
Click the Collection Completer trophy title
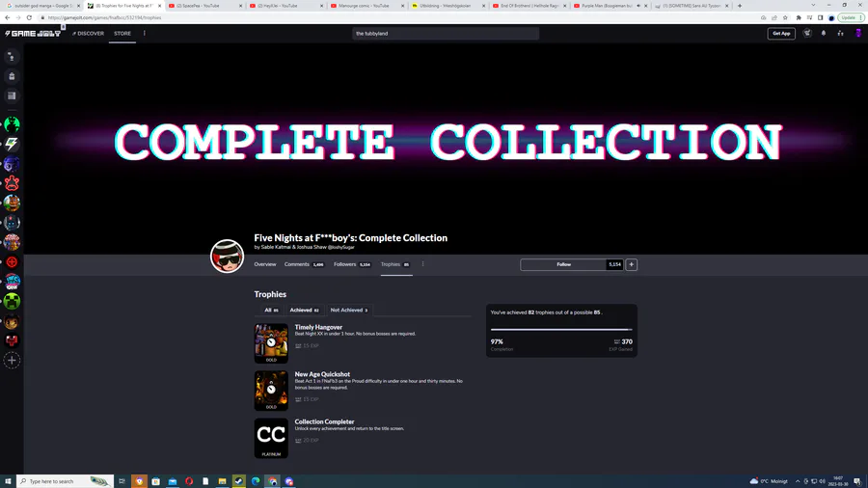pos(324,421)
